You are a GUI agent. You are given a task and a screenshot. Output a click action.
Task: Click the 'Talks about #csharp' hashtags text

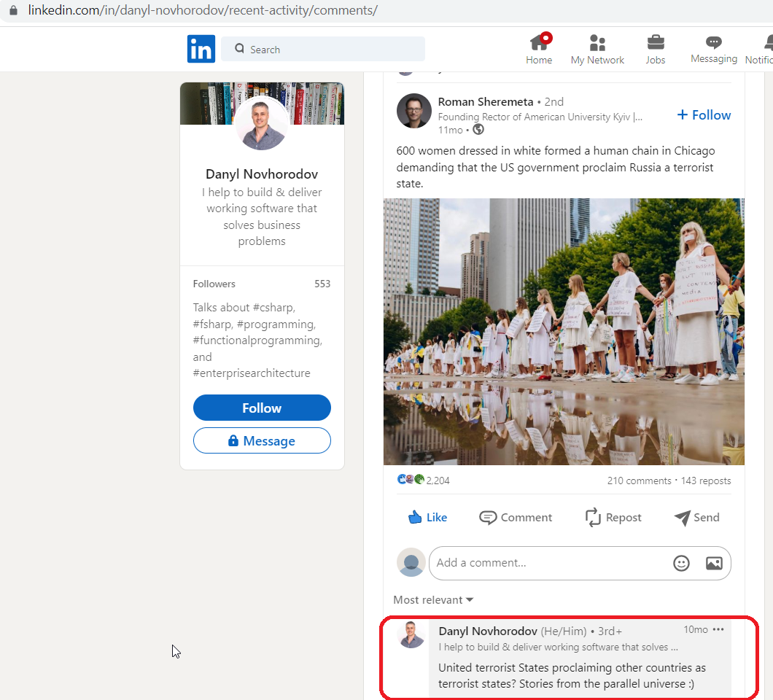pyautogui.click(x=257, y=340)
